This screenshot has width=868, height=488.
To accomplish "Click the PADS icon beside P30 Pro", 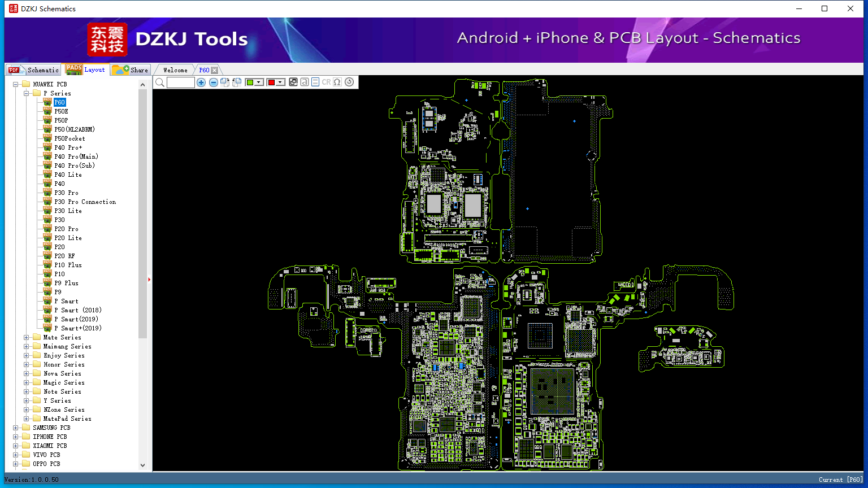I will (47, 193).
